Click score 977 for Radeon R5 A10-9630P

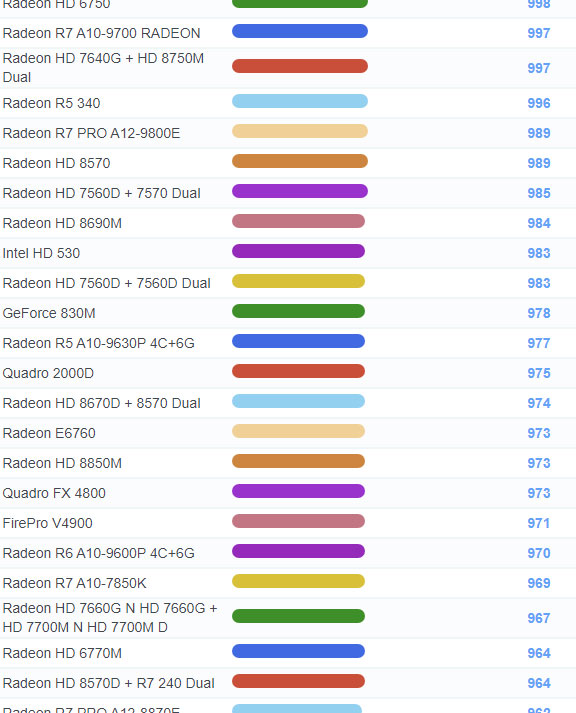point(539,343)
